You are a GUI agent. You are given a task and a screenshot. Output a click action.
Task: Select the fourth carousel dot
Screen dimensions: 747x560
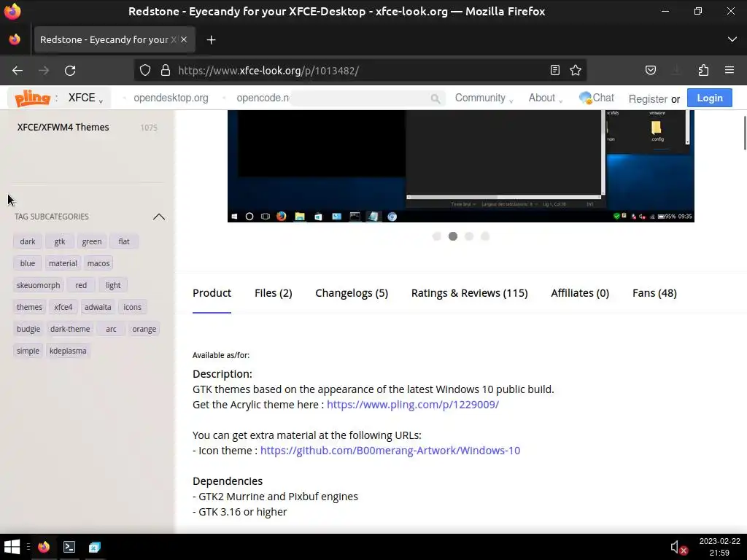[485, 236]
